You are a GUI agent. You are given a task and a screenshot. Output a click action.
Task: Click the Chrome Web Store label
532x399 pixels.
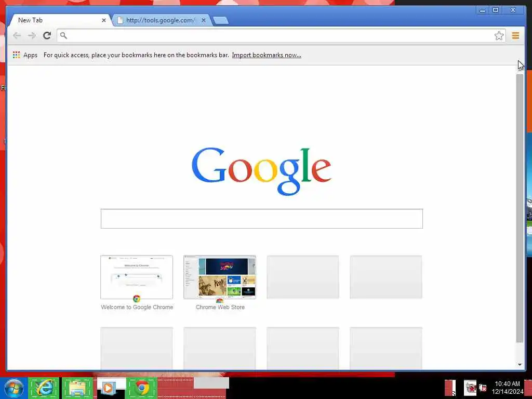pos(220,307)
